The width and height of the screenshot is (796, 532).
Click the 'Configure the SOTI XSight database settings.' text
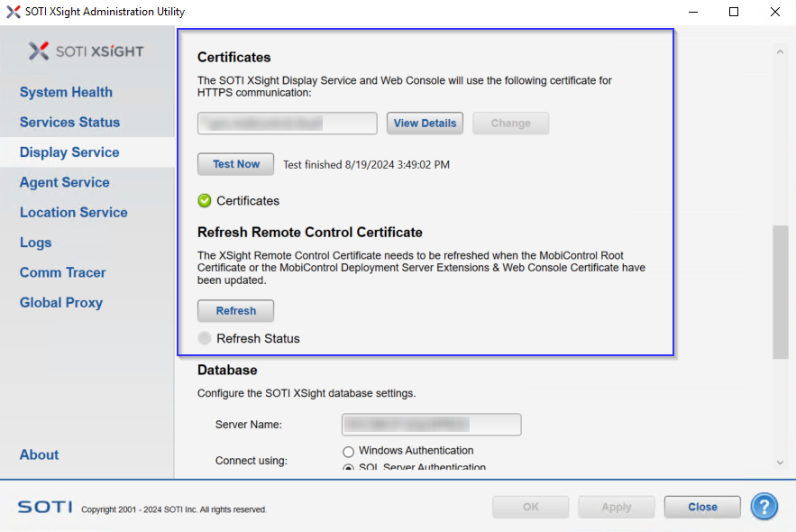[307, 393]
